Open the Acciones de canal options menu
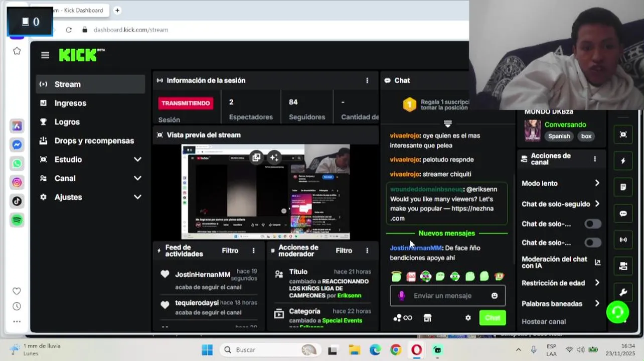The image size is (644, 361). (x=595, y=159)
